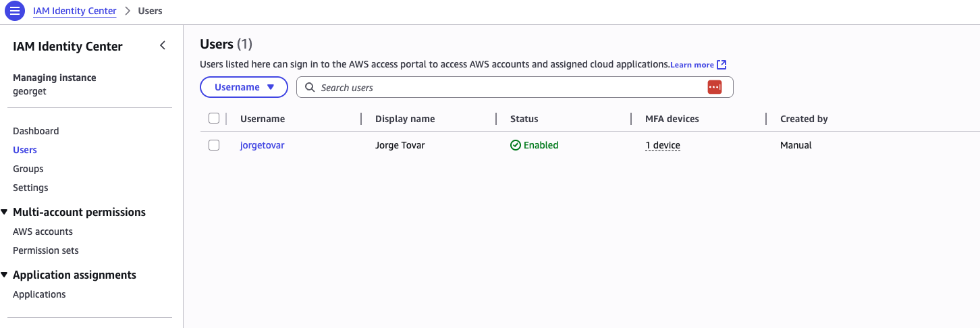The height and width of the screenshot is (328, 980).
Task: Follow the Learn more link
Action: [x=692, y=65]
